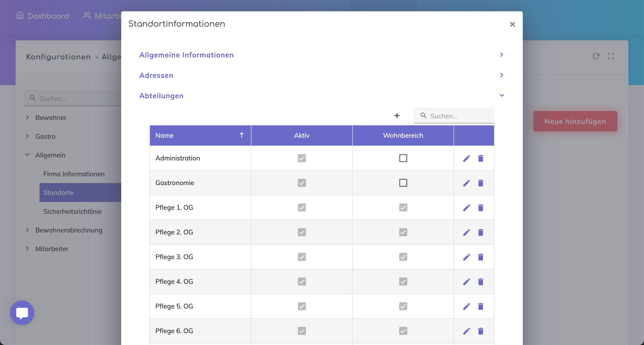Enable Wohnbereich checkbox for Gastronomie
Viewport: 644px width, 345px height.
[403, 183]
